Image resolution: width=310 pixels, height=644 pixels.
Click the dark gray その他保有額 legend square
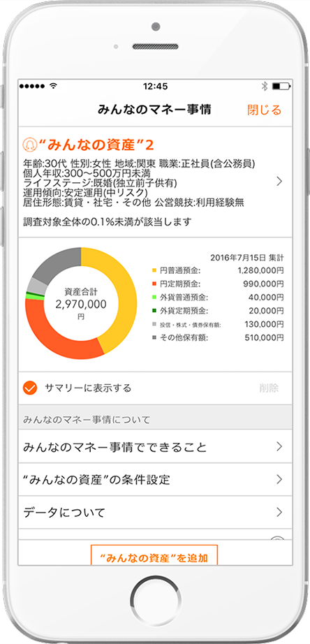coord(154,338)
